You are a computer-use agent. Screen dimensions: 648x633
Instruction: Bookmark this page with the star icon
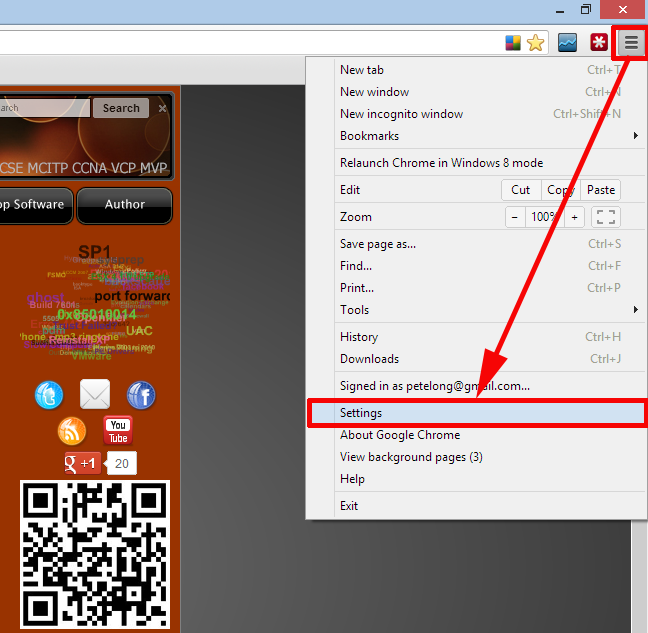click(536, 43)
